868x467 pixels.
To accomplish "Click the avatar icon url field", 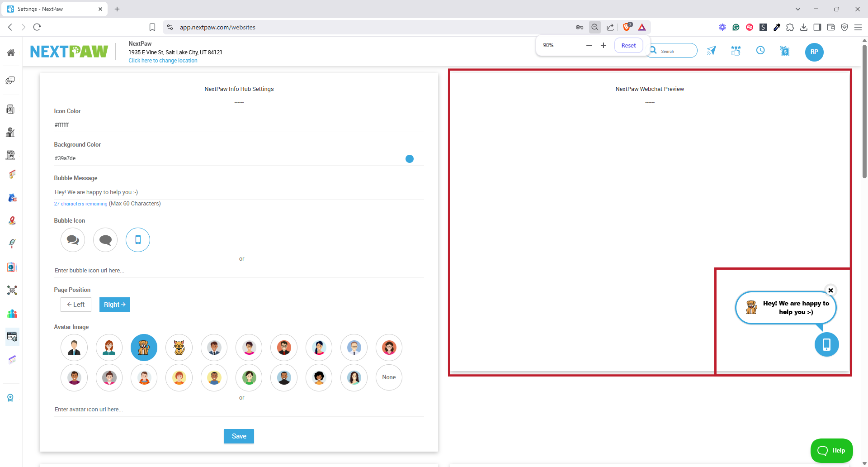I will click(239, 410).
